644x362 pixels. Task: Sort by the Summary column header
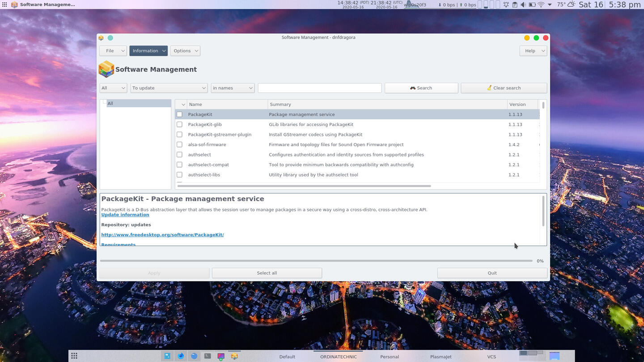(x=387, y=105)
